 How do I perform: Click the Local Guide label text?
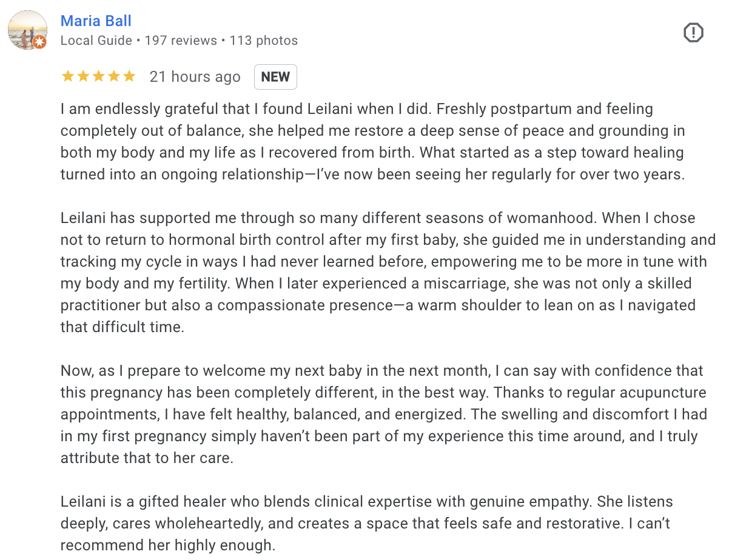[x=96, y=41]
